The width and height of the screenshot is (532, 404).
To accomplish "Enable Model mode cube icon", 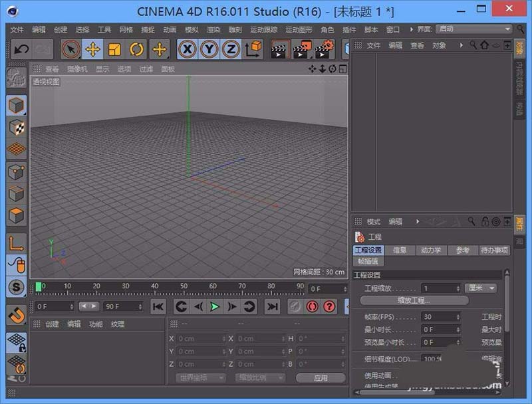I will 16,106.
